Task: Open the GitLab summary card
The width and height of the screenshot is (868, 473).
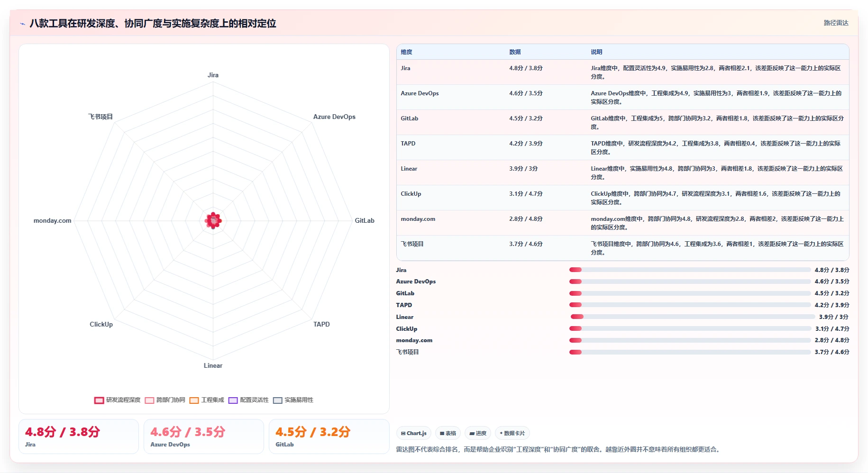Action: pyautogui.click(x=329, y=437)
